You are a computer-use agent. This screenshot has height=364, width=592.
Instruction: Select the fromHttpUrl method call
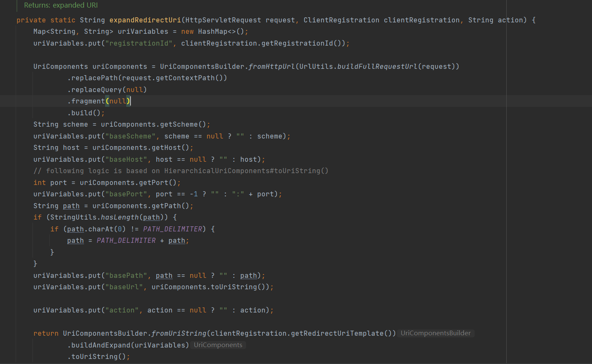point(272,66)
